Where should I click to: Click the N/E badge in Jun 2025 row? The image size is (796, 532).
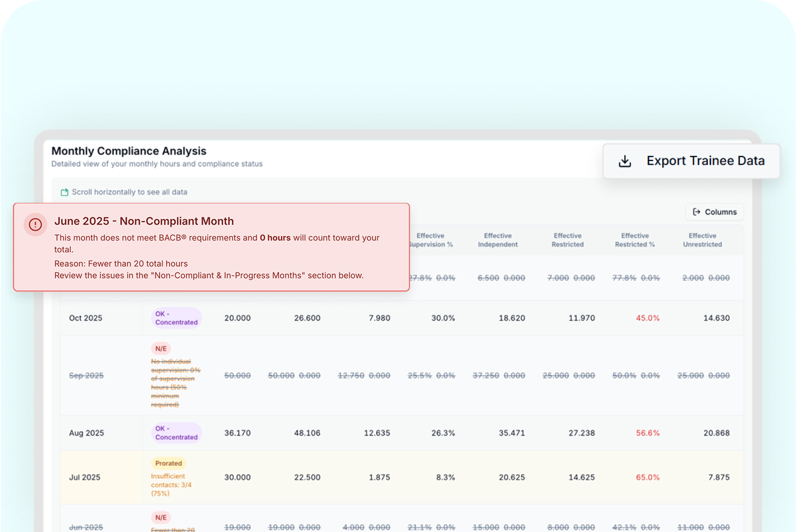161,518
